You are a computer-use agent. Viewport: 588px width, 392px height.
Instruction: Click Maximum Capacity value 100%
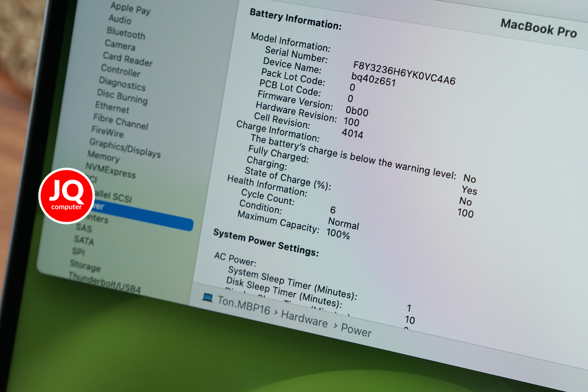tap(338, 234)
